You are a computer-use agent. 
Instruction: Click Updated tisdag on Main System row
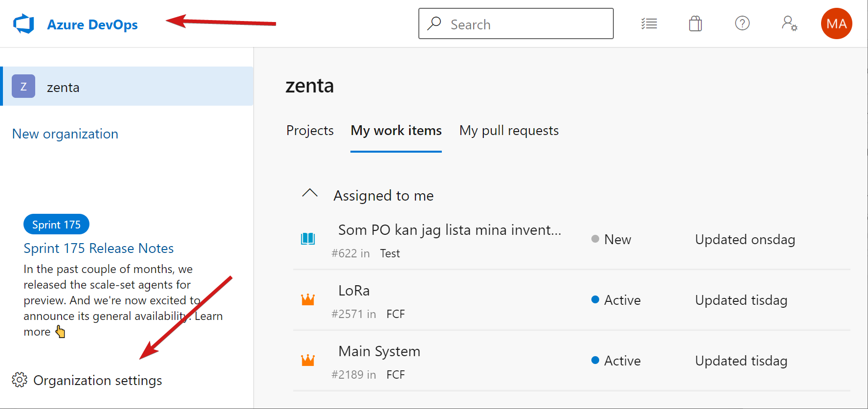pyautogui.click(x=741, y=361)
